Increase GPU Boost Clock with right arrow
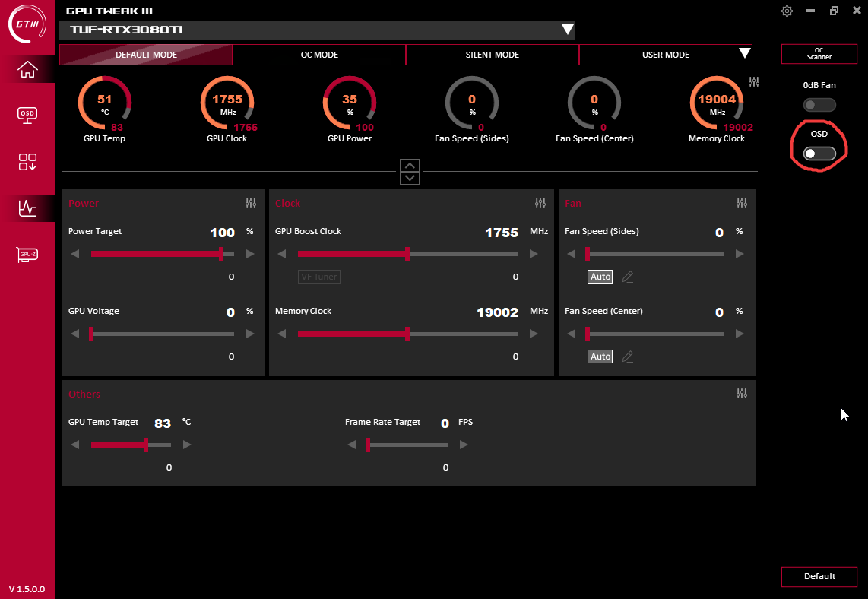The height and width of the screenshot is (599, 868). pos(534,254)
